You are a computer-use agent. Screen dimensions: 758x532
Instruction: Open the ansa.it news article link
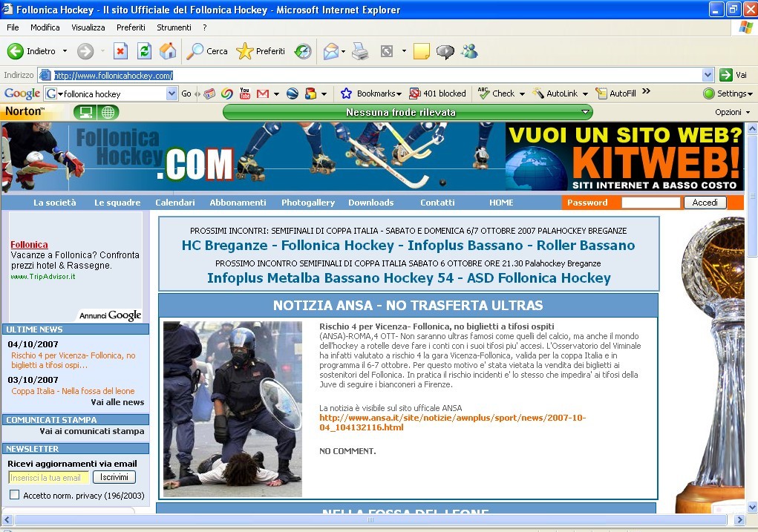point(452,422)
